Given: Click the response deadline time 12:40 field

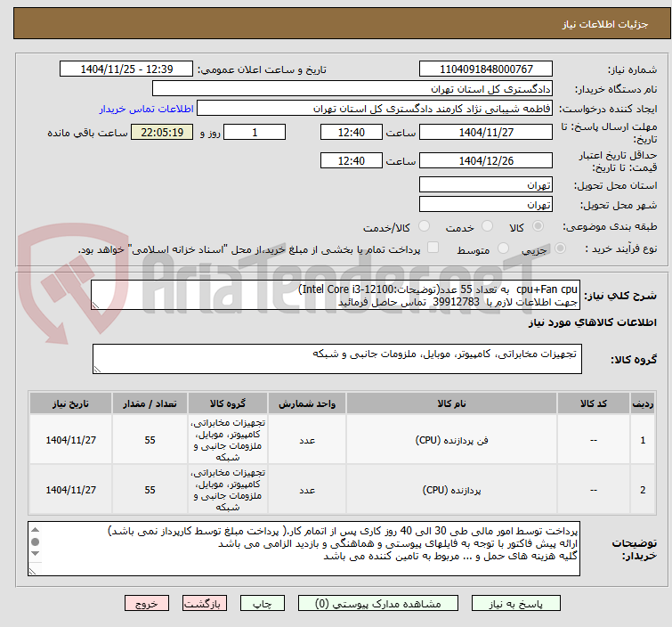Looking at the screenshot, I should pyautogui.click(x=352, y=132).
